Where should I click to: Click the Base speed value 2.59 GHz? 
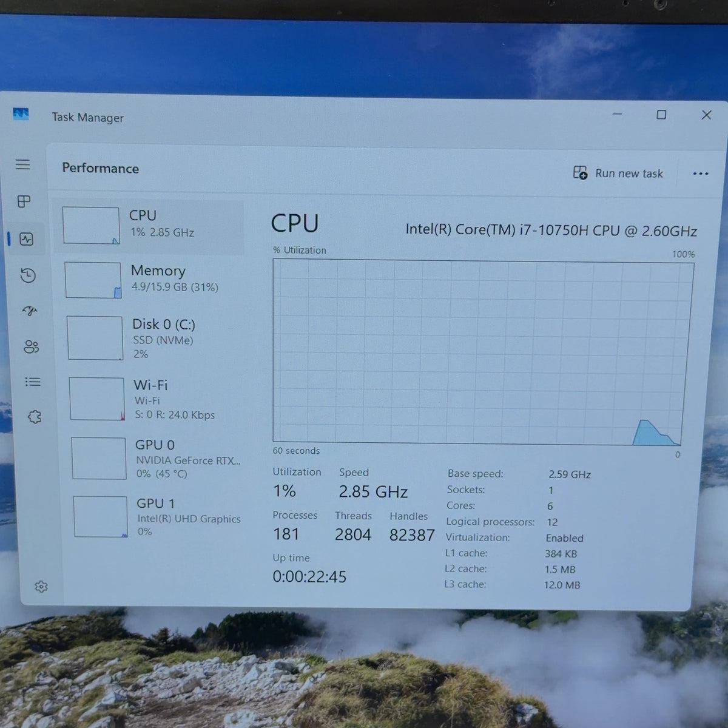click(x=570, y=474)
